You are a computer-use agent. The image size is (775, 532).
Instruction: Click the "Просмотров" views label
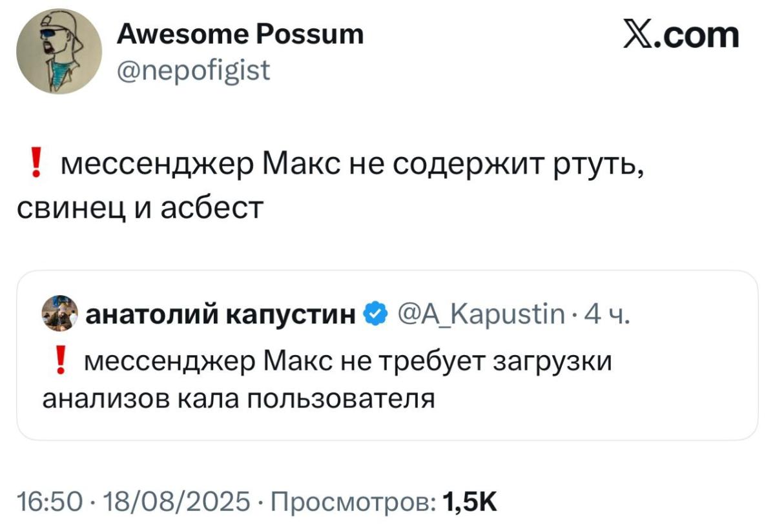pyautogui.click(x=351, y=500)
